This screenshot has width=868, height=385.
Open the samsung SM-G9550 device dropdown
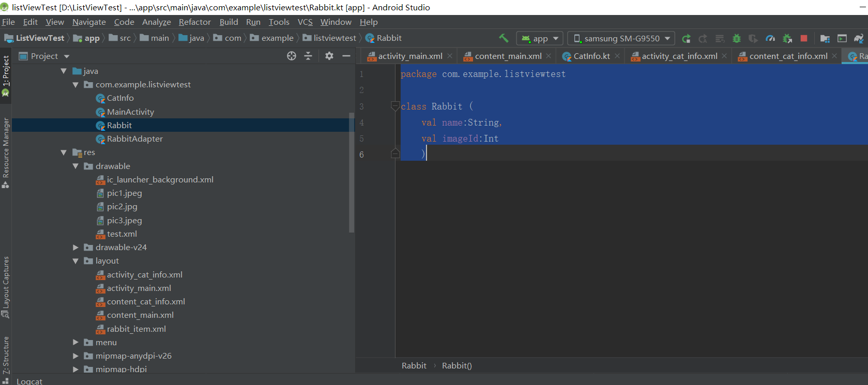pos(621,38)
